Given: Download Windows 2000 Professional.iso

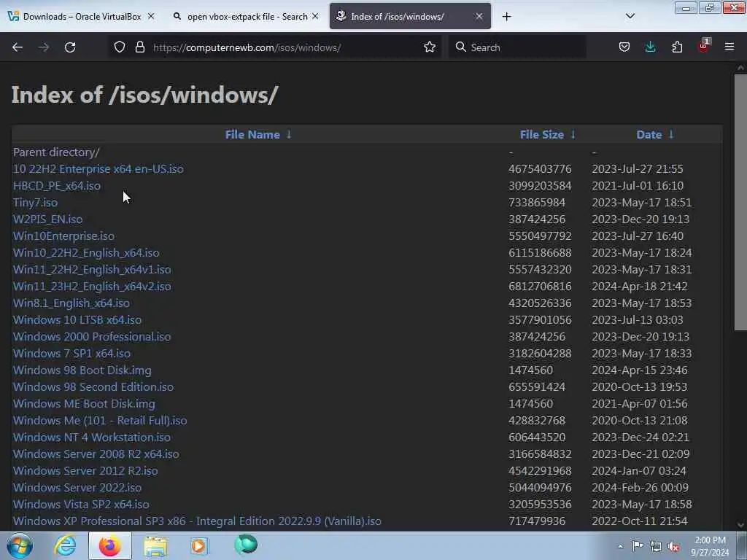Looking at the screenshot, I should click(92, 337).
